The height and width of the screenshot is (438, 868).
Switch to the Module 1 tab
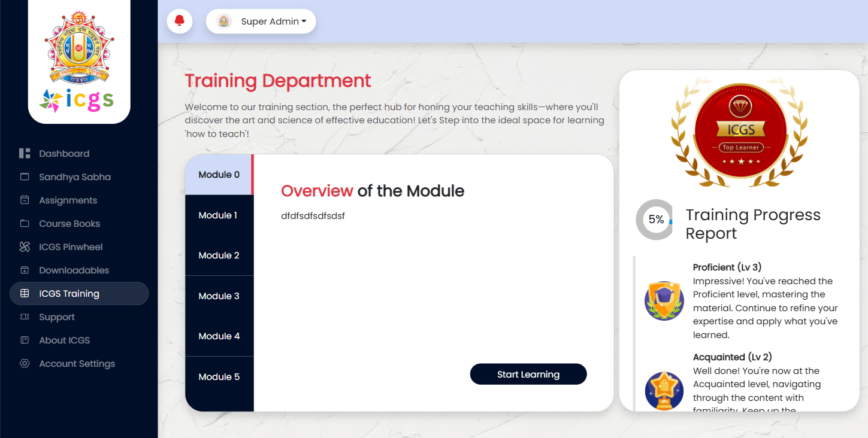pos(219,215)
